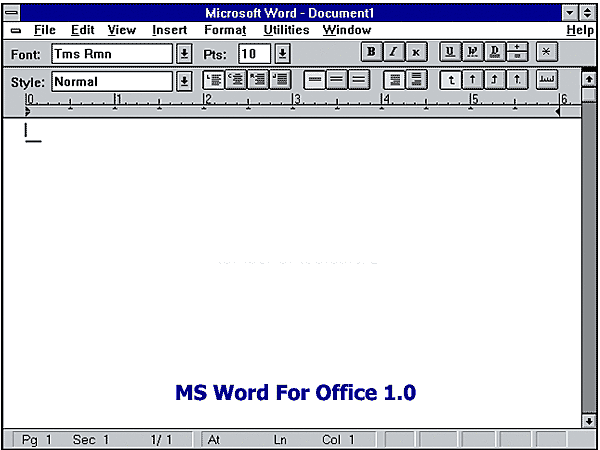The height and width of the screenshot is (450, 600).
Task: Select closed paragraph spacing button
Action: (394, 80)
